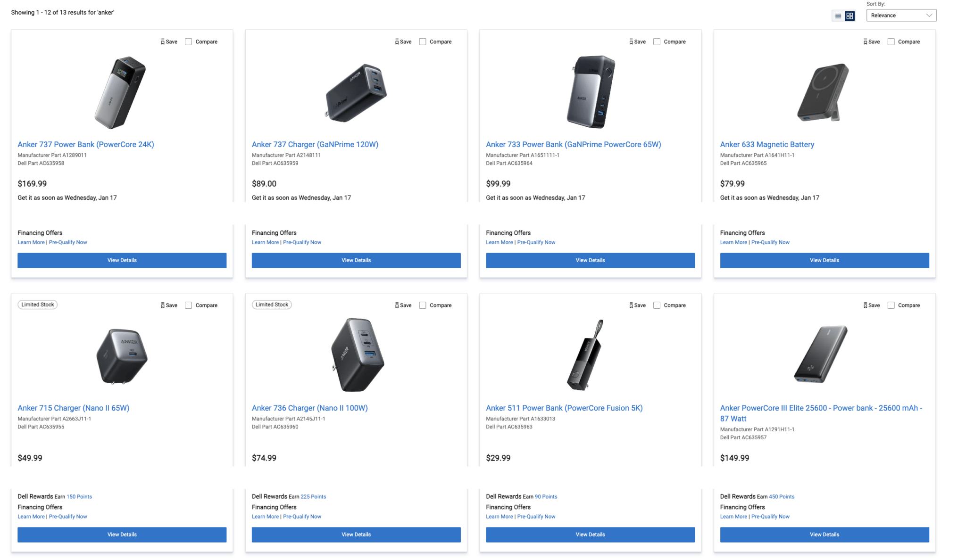Save the Anker 633 Magnetic Battery icon

coord(866,42)
